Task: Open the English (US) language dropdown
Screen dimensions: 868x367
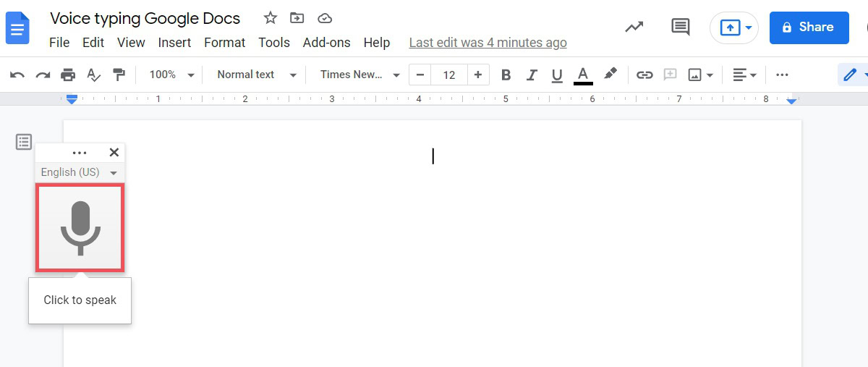Action: coord(80,172)
